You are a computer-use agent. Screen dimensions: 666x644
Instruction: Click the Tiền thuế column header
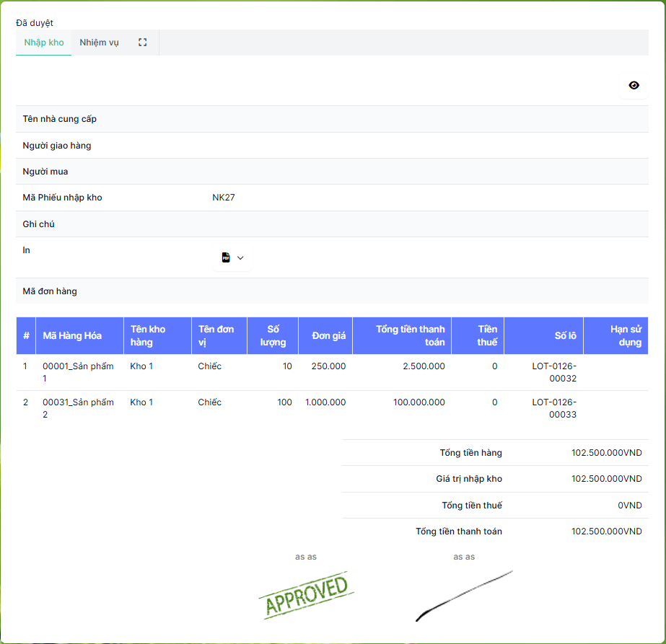click(487, 335)
